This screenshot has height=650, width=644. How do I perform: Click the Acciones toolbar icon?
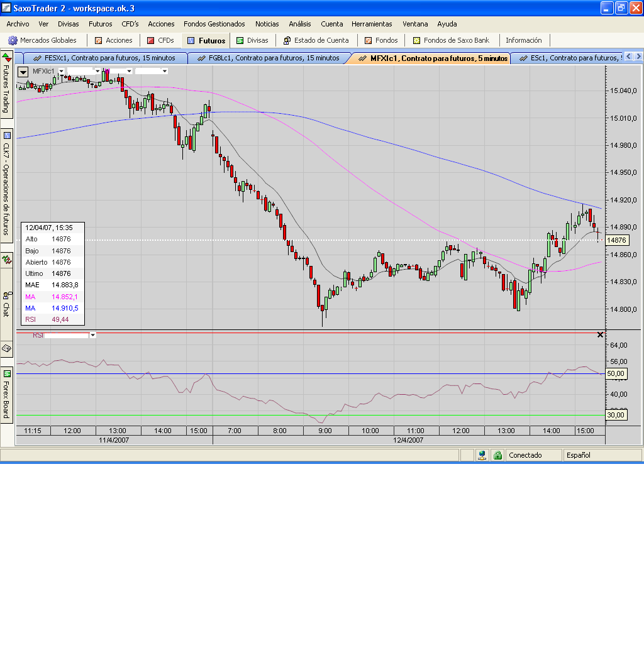click(98, 40)
